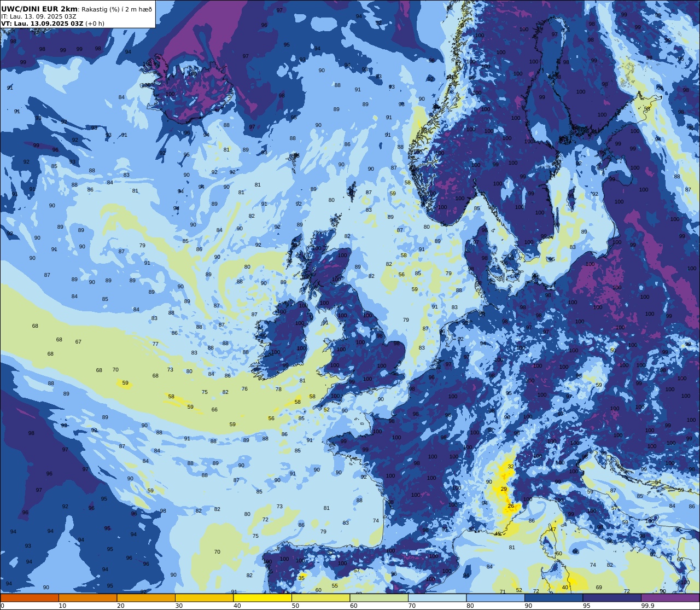This screenshot has width=700, height=610.
Task: Click the VT: Lau. 13.09.2025 03Z line
Action: 41,24
